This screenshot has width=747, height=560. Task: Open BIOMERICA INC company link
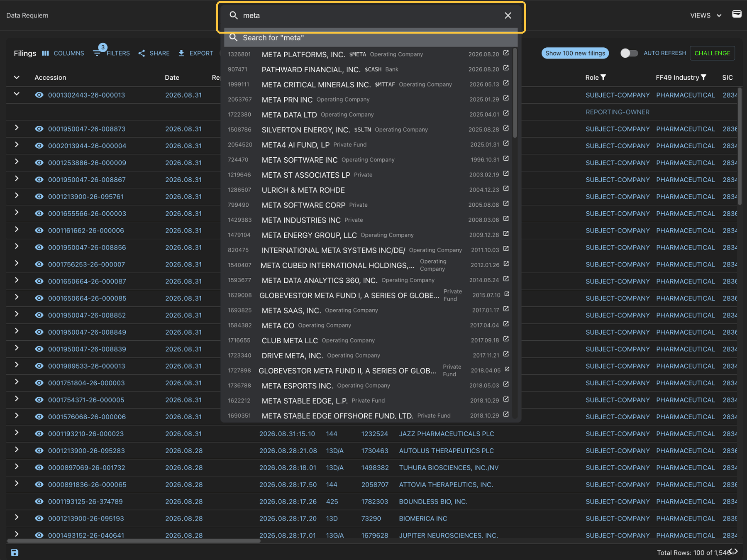423,518
